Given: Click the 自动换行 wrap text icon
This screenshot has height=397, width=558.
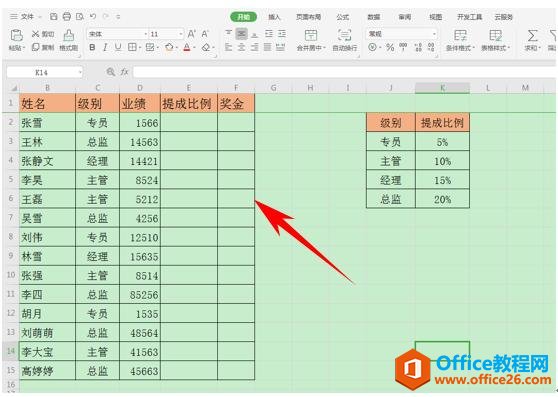Looking at the screenshot, I should pyautogui.click(x=344, y=35).
